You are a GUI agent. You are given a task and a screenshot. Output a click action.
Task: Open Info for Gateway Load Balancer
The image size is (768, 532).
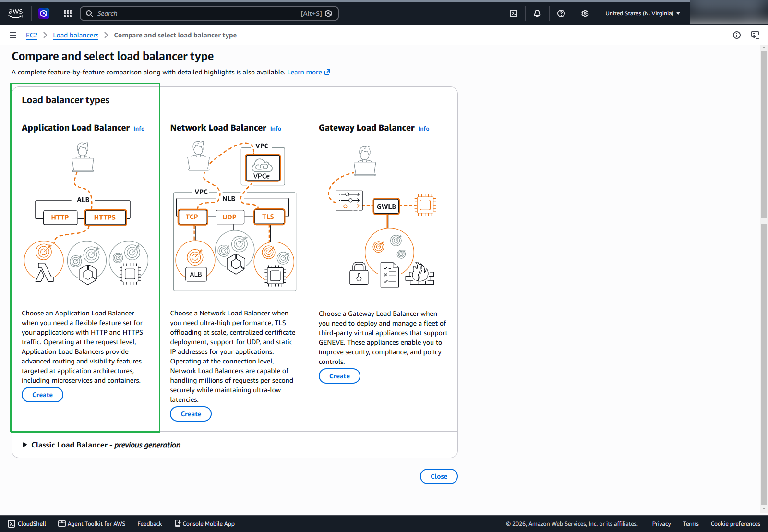pos(424,129)
